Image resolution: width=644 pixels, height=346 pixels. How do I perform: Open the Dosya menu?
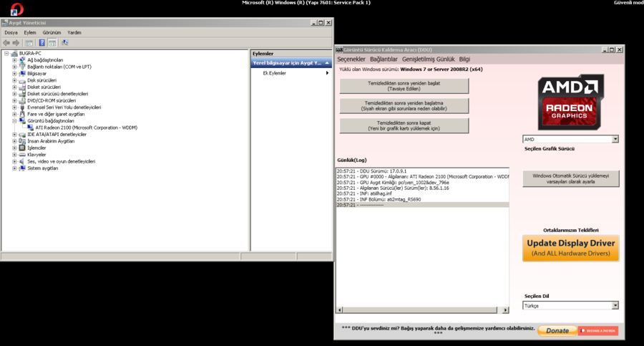[x=11, y=32]
